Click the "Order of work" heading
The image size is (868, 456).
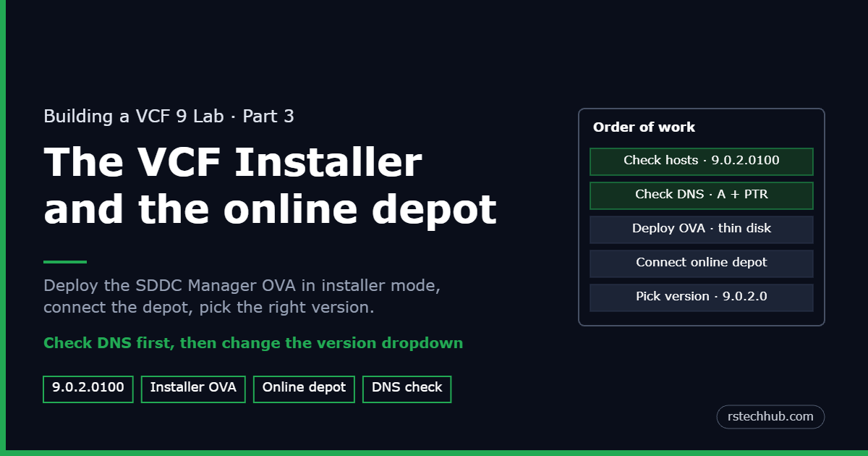tap(644, 127)
